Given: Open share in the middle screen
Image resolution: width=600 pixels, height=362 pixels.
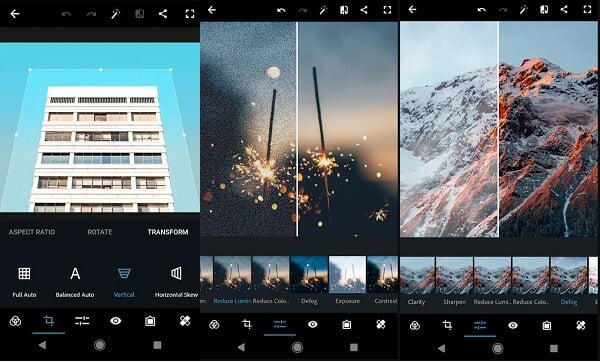Looking at the screenshot, I should click(x=364, y=10).
